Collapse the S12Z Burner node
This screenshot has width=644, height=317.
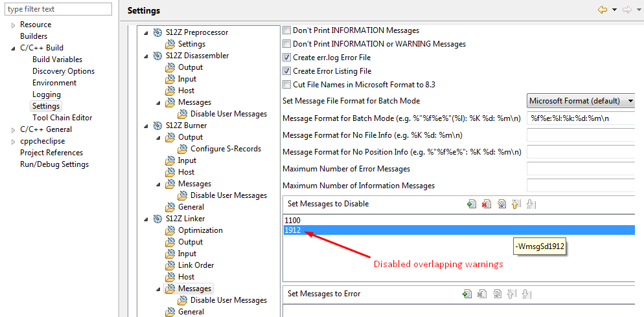coord(146,126)
